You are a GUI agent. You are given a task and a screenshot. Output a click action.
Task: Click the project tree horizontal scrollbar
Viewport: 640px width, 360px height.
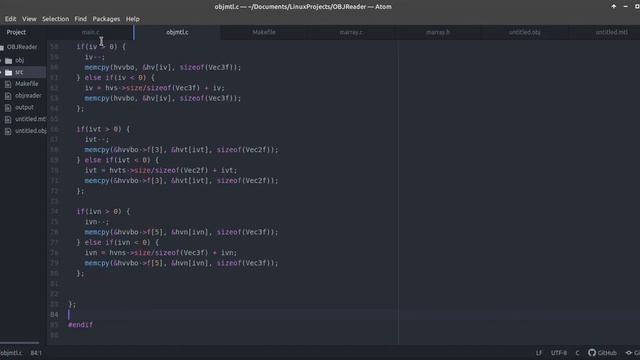(x=20, y=343)
